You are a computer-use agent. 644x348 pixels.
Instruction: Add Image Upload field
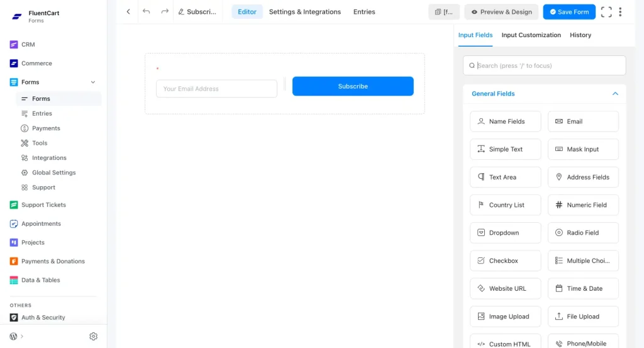tap(505, 317)
